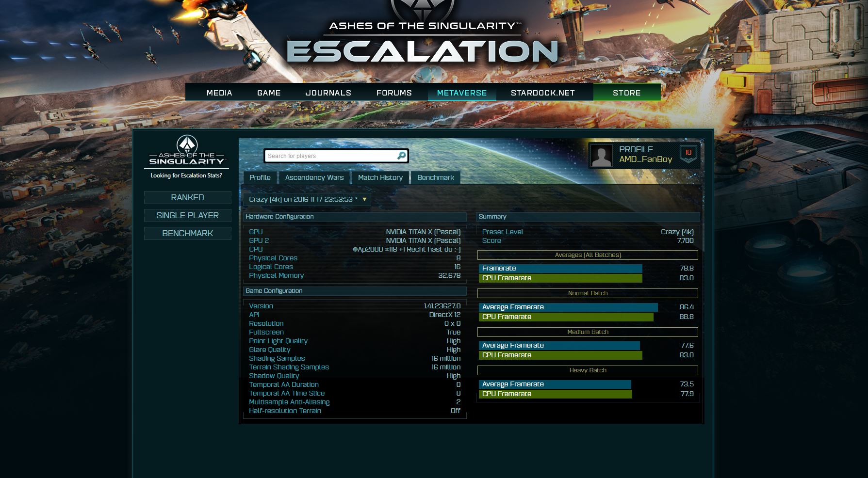Viewport: 868px width, 478px height.
Task: Click the Terrain Shading Samples label
Action: pyautogui.click(x=289, y=367)
